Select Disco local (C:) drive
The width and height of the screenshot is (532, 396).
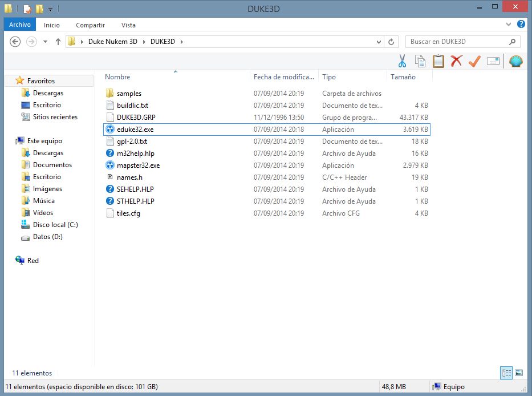[x=55, y=225]
